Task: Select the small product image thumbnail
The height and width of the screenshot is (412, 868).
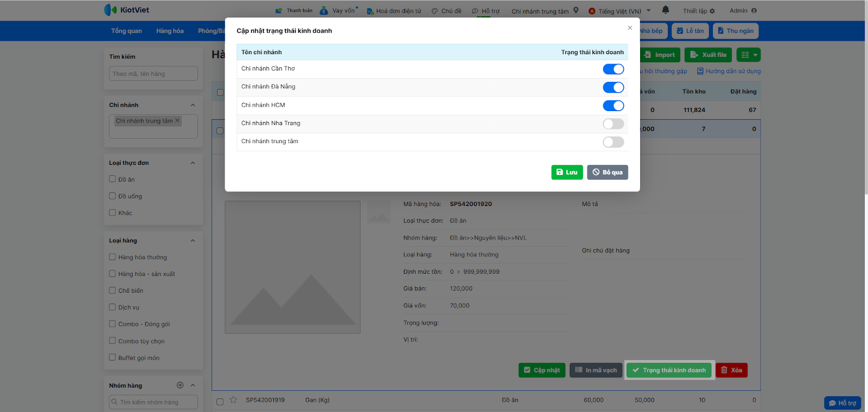Action: 379,212
